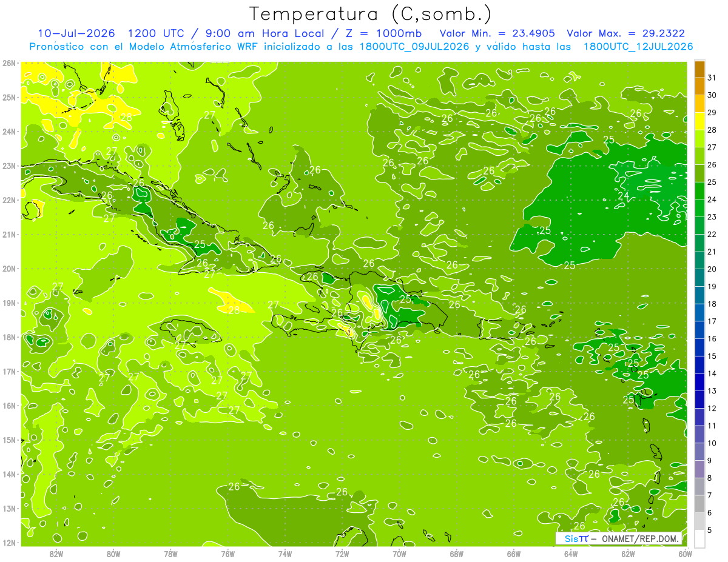728x562 pixels.
Task: Click the 19N latitude axis label
Action: point(9,303)
